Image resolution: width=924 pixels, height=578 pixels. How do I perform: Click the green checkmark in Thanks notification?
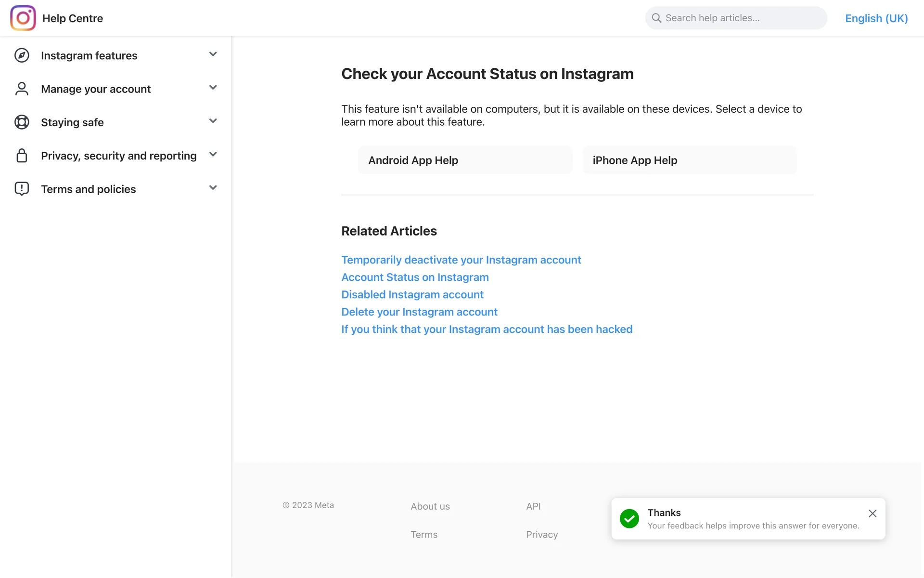tap(629, 519)
